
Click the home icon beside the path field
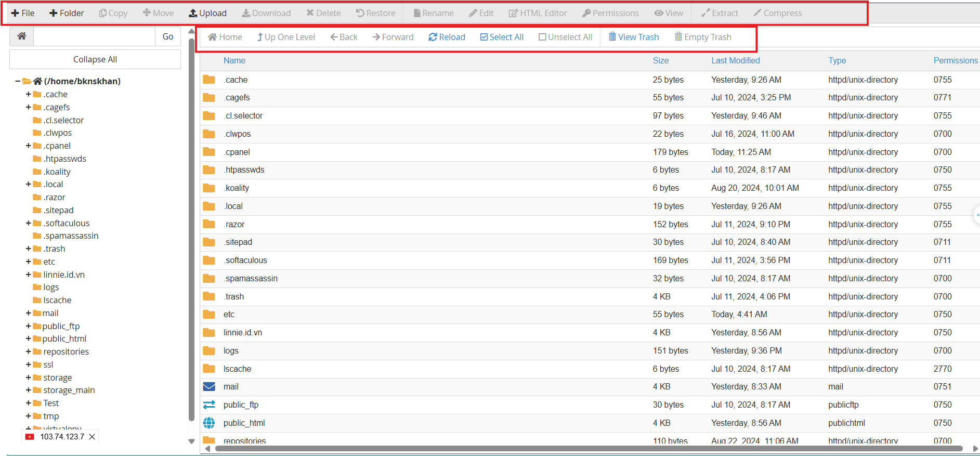coord(22,36)
